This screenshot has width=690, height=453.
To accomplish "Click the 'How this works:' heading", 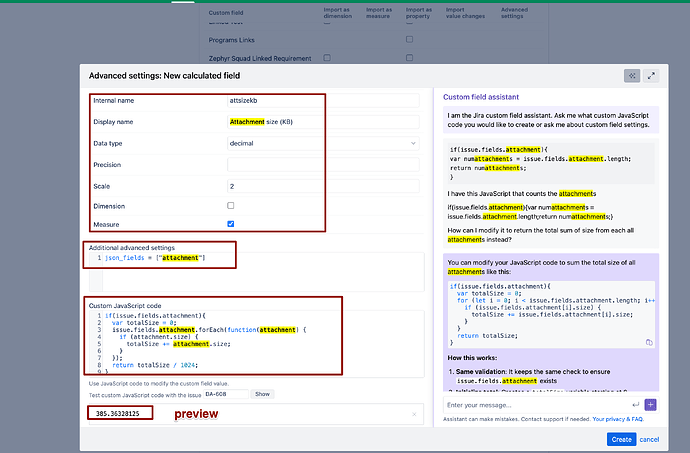I will point(472,358).
